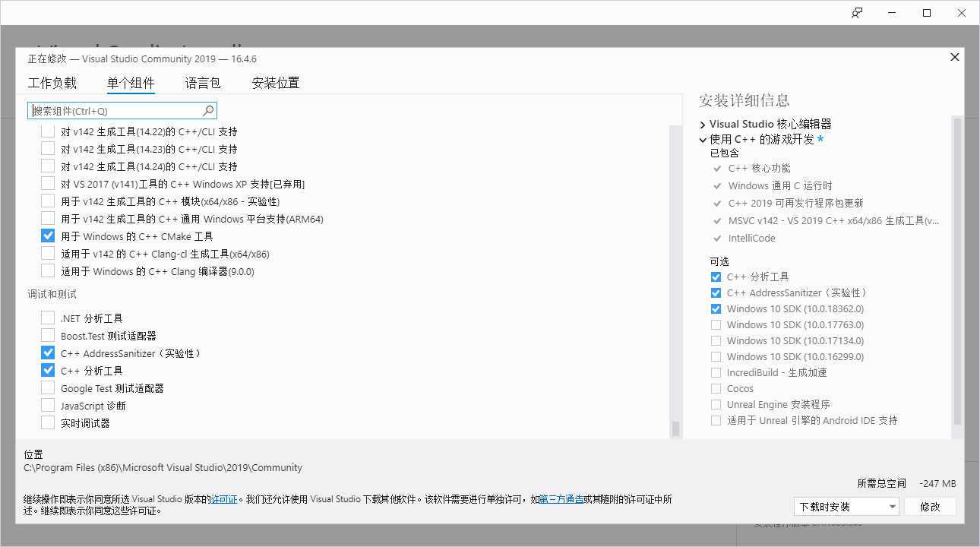Switch to 工作负载 tab
980x547 pixels.
[x=52, y=83]
